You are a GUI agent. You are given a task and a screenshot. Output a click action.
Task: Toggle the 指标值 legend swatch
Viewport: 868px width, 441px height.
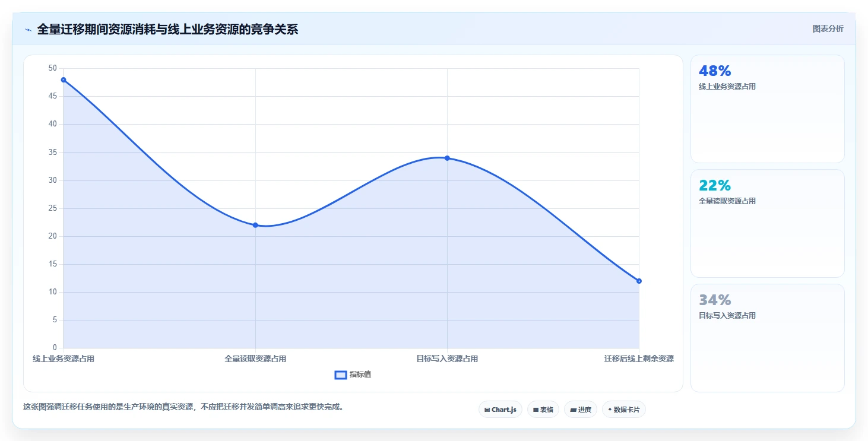pos(341,375)
